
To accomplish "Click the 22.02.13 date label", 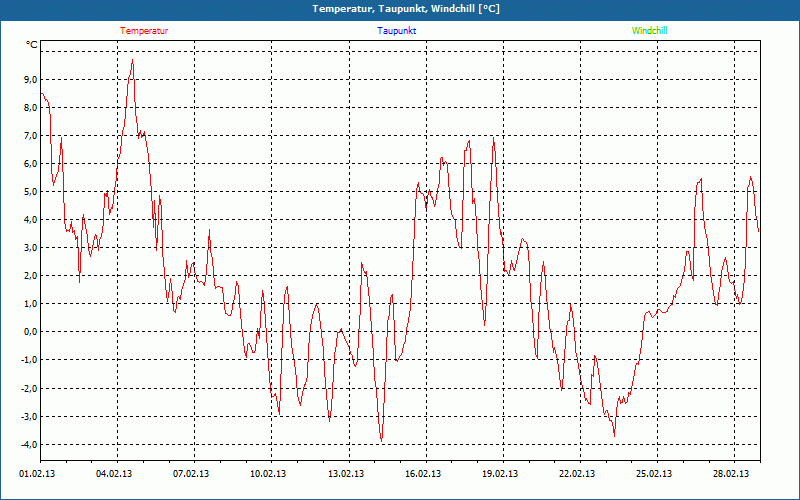I will click(577, 474).
